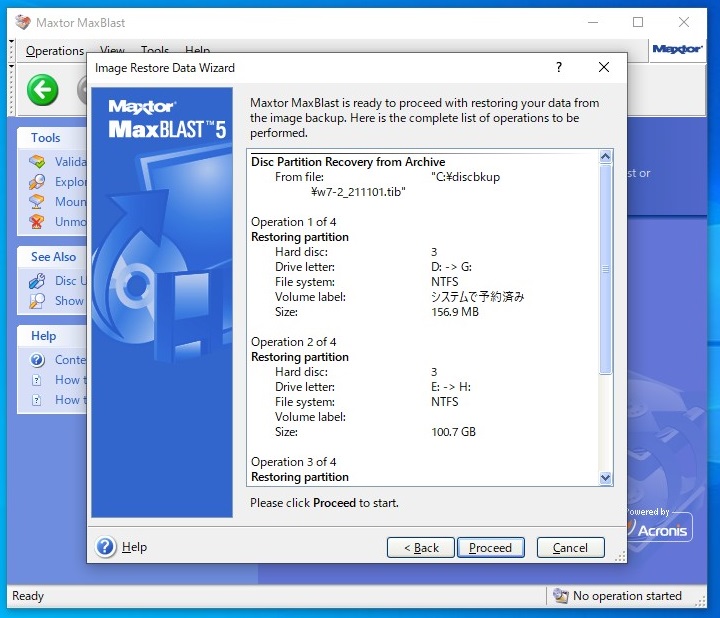This screenshot has width=720, height=618.
Task: Click the Tools panel header
Action: (52, 138)
